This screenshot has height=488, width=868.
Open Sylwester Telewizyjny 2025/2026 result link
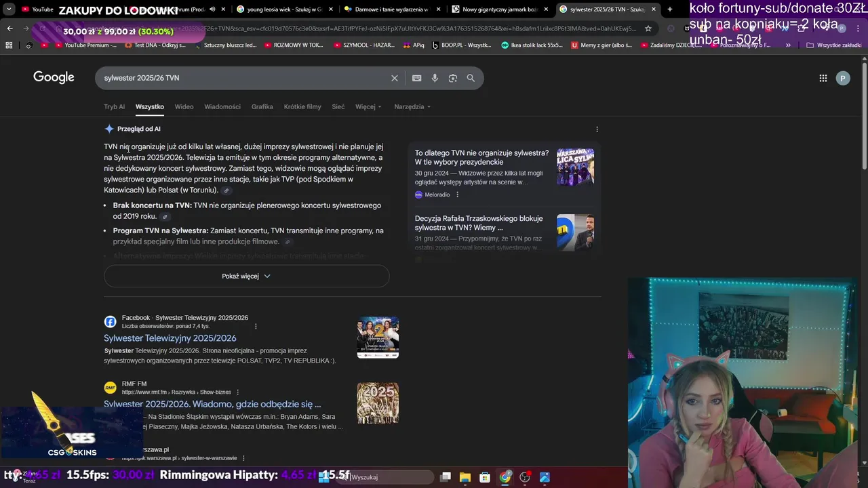170,338
